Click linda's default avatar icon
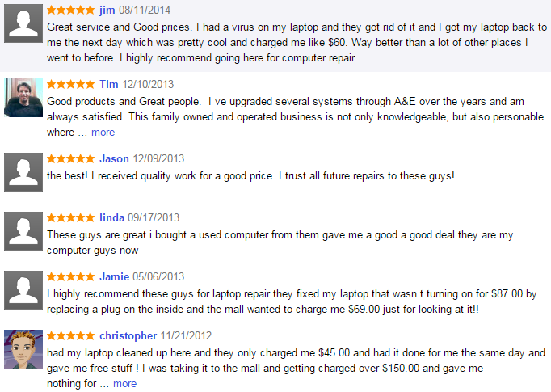 tap(23, 231)
